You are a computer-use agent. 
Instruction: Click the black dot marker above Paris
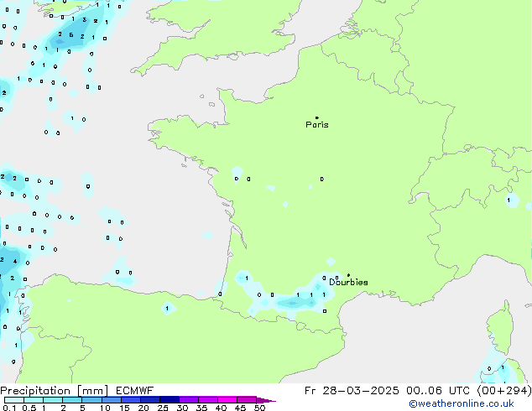tap(317, 117)
